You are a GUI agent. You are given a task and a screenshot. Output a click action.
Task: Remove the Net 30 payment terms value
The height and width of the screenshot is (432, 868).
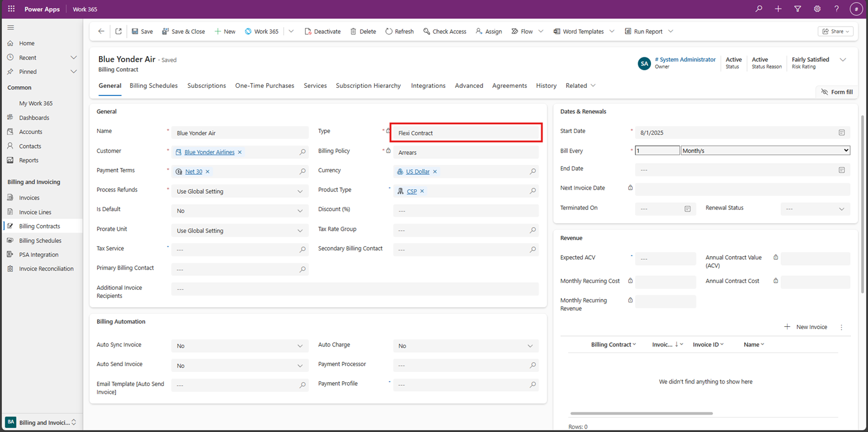tap(208, 172)
